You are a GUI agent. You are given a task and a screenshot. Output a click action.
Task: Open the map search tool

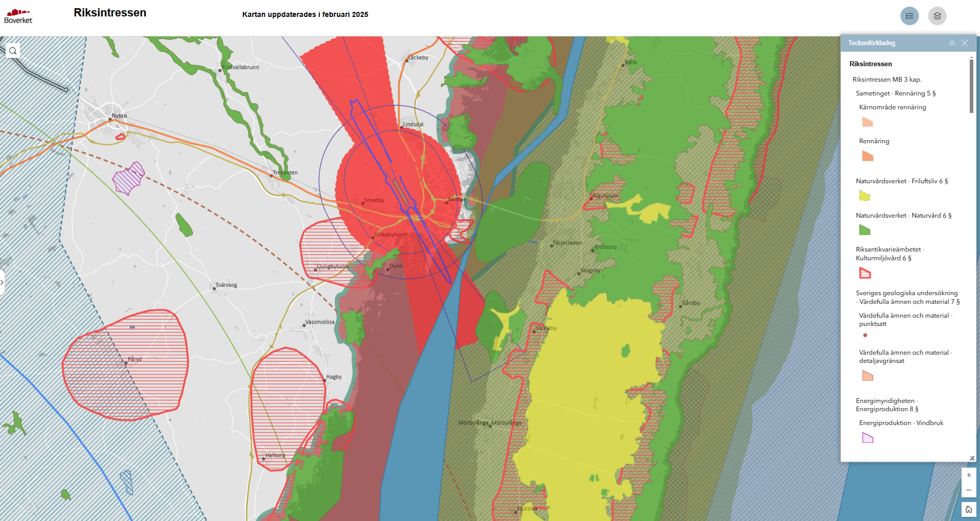point(13,51)
